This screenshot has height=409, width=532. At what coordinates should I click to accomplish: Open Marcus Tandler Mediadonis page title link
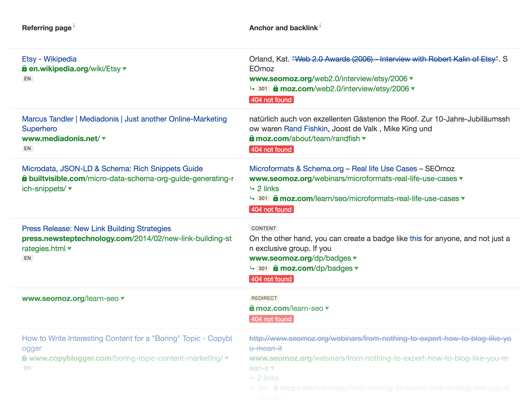[x=124, y=124]
